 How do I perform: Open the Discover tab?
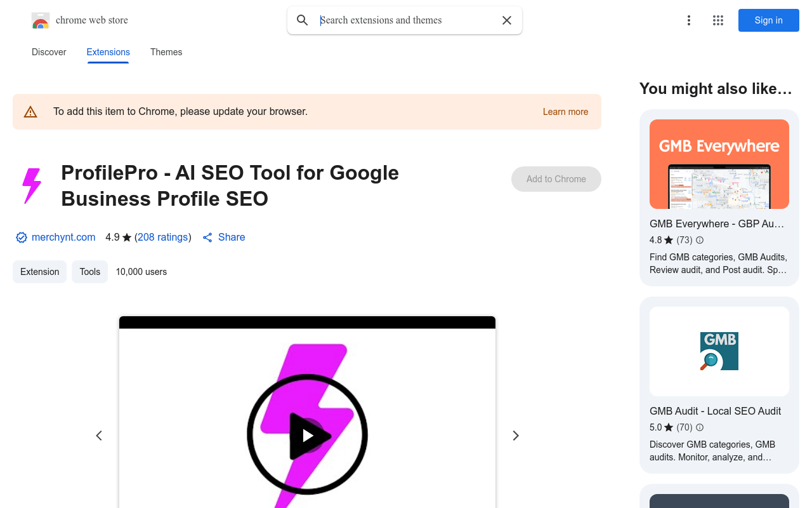coord(48,52)
